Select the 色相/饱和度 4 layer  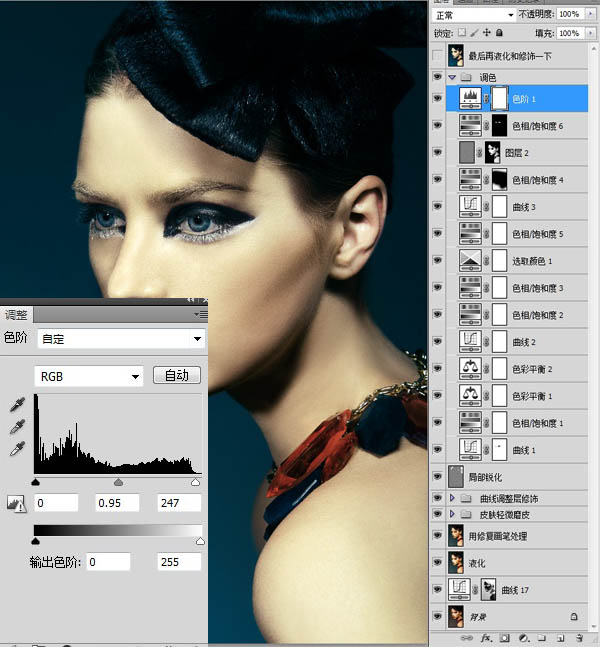click(517, 179)
